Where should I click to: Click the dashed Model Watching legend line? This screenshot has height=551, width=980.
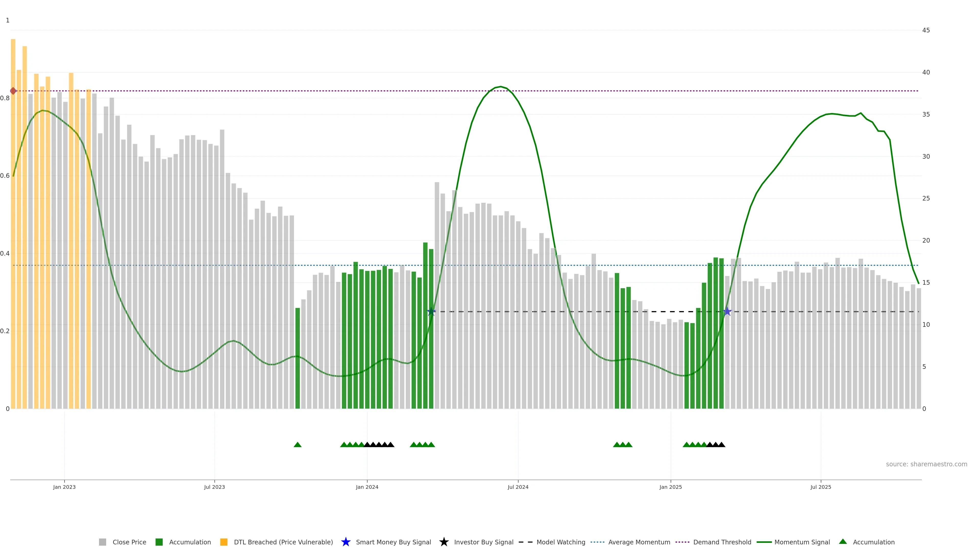525,542
